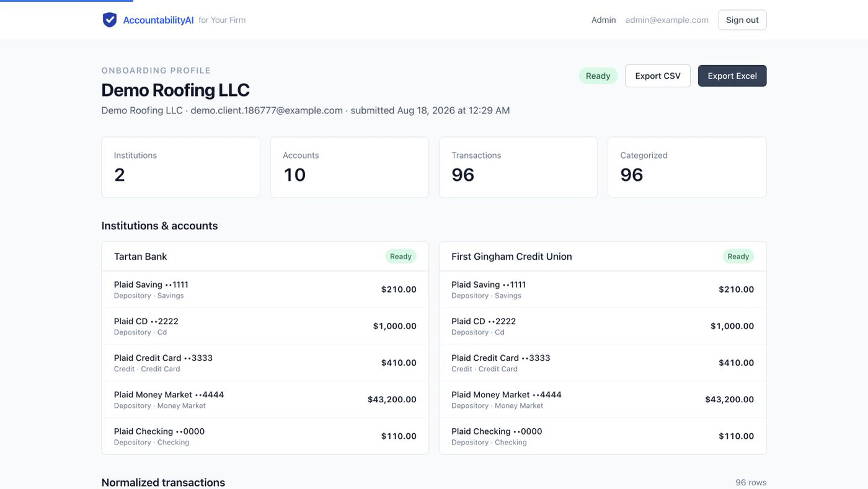
Task: Click the AccountabilityAI shield logo icon
Action: coord(110,20)
